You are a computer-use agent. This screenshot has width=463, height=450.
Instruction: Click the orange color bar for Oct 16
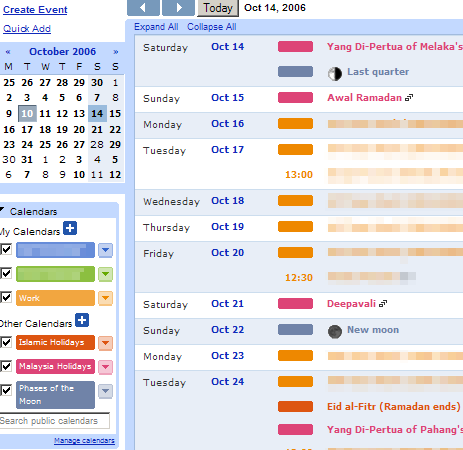(x=295, y=124)
